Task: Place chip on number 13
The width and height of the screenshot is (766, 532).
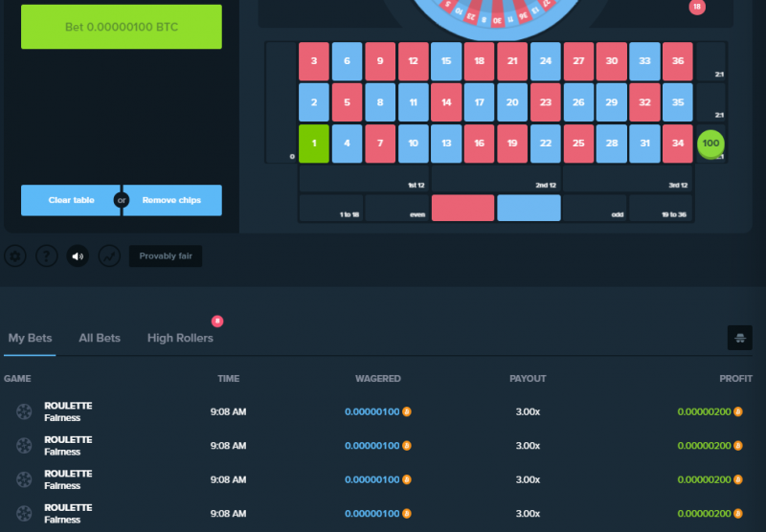Action: click(x=446, y=144)
